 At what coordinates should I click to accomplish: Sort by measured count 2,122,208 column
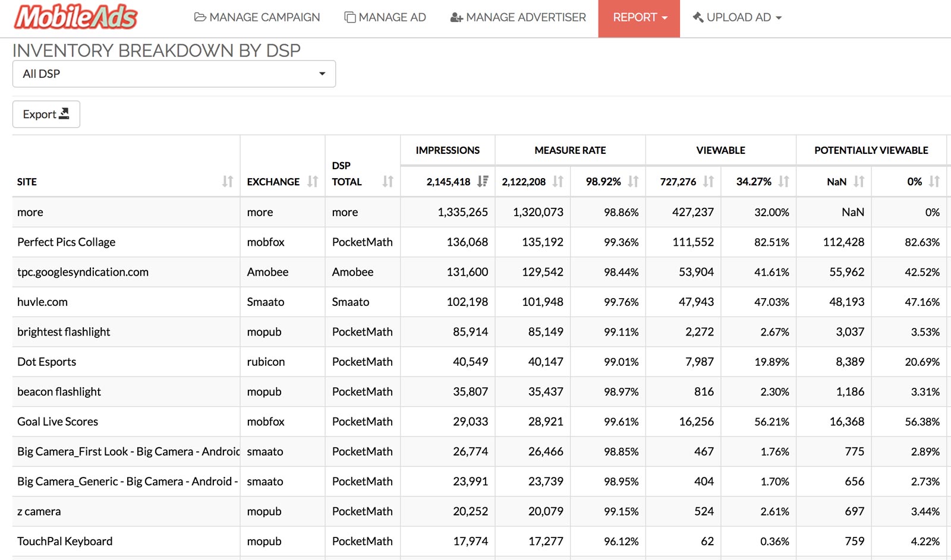558,182
